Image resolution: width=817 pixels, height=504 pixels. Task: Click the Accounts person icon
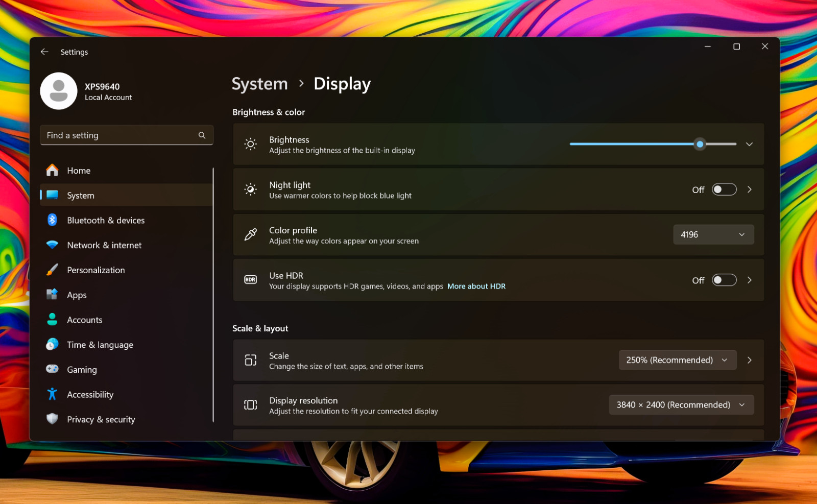(52, 319)
